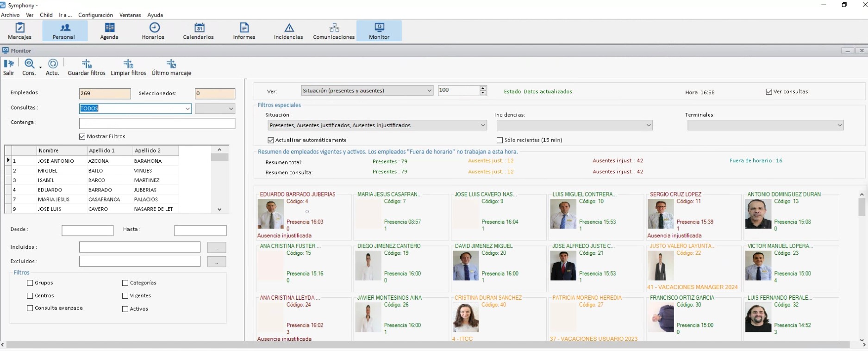
Task: Click the Último marcaje toolbar icon
Action: (x=171, y=63)
